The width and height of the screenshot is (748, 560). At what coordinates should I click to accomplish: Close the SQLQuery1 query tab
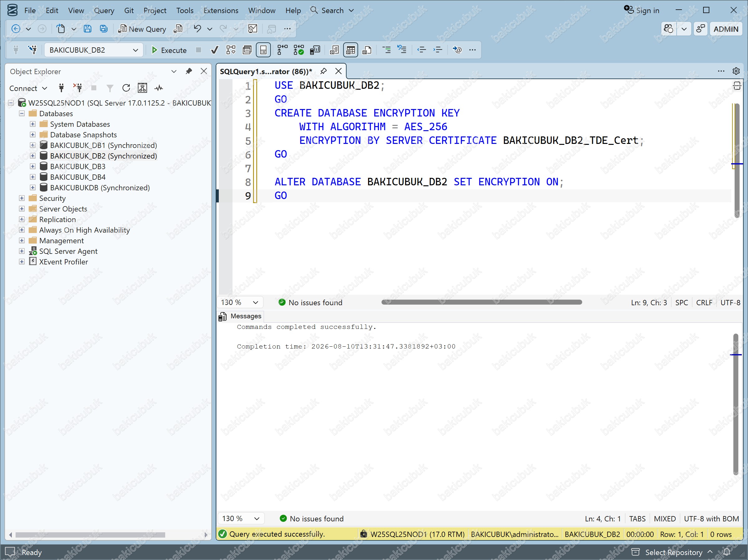(x=338, y=71)
